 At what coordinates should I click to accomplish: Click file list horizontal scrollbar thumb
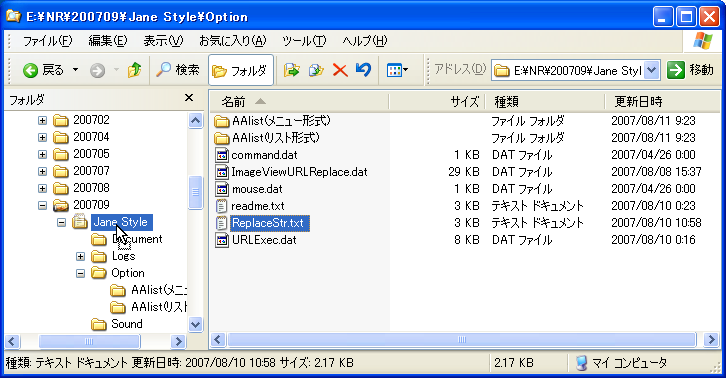(x=462, y=340)
